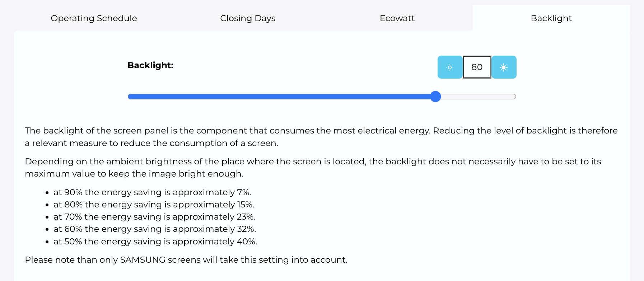Click the paragraph about backlight consuming most energy
Image resolution: width=644 pixels, height=281 pixels.
[321, 137]
